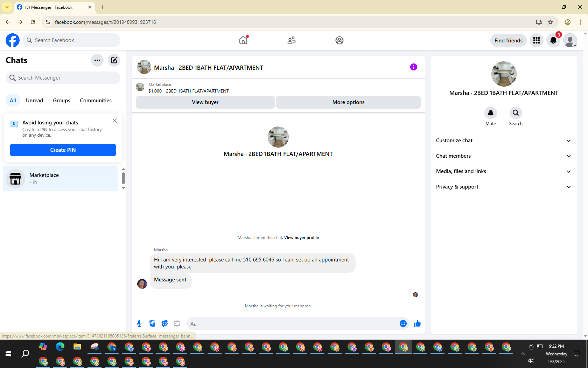Click the Aa message input box
This screenshot has height=368, width=588.
click(293, 323)
